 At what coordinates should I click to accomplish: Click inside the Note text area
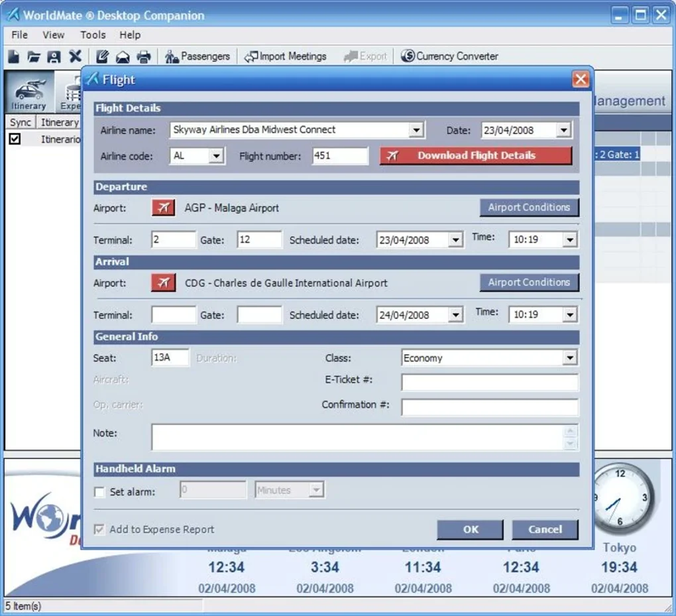coord(357,437)
